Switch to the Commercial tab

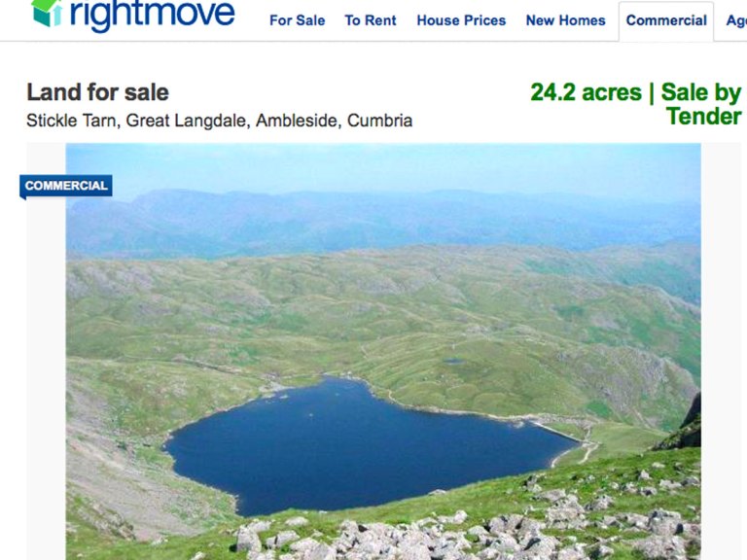[666, 21]
